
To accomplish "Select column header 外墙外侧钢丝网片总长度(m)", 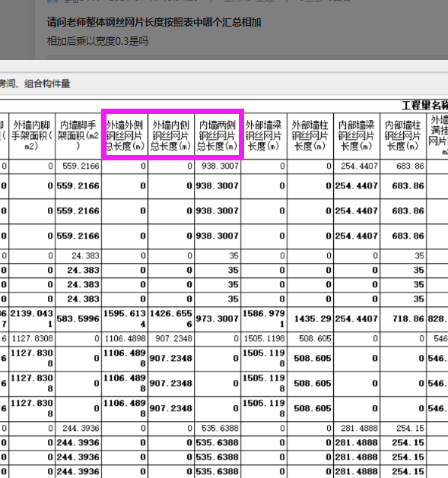I will tap(125, 136).
